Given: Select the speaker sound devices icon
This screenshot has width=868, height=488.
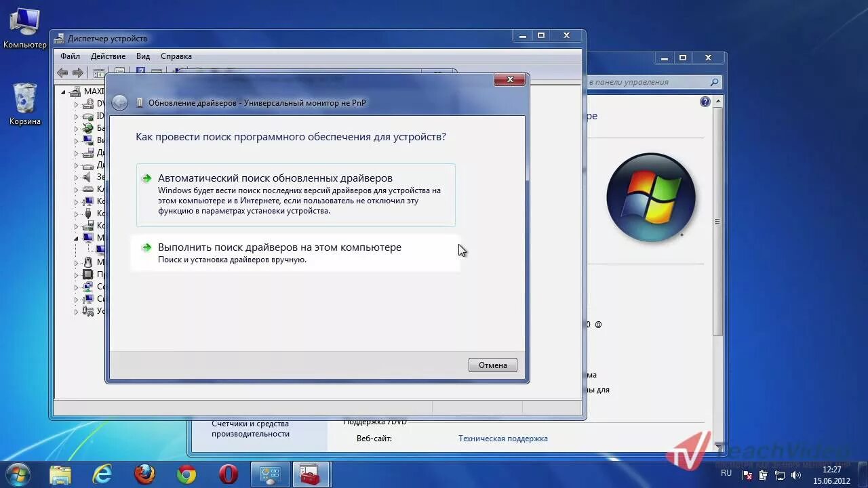Looking at the screenshot, I should click(87, 177).
